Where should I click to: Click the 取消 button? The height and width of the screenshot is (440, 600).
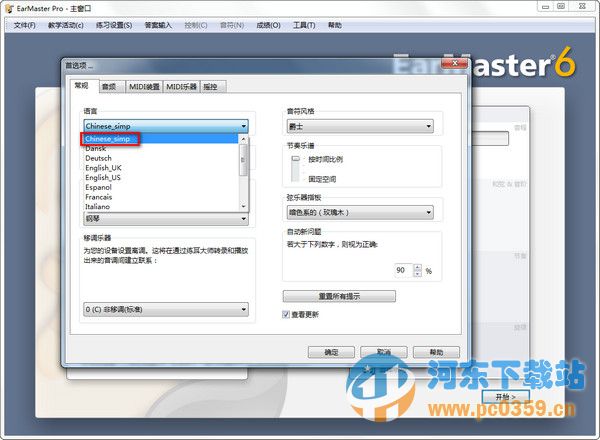tap(384, 352)
